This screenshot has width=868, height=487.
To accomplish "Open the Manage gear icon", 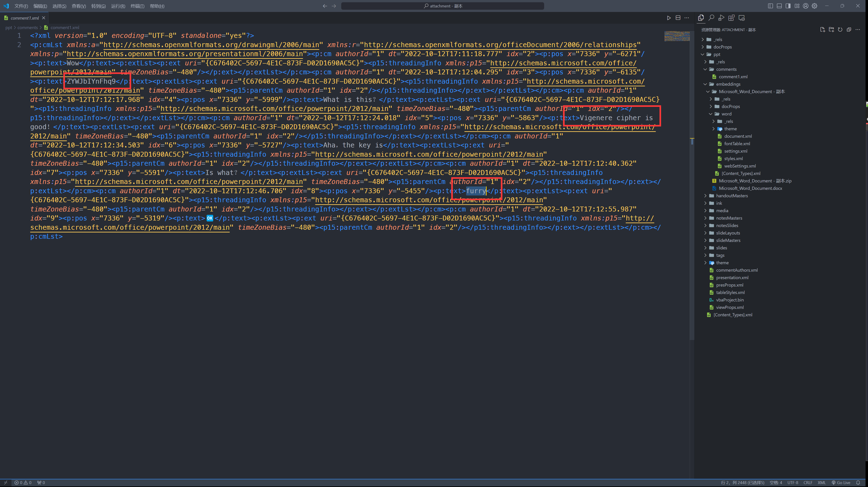I will pos(814,6).
